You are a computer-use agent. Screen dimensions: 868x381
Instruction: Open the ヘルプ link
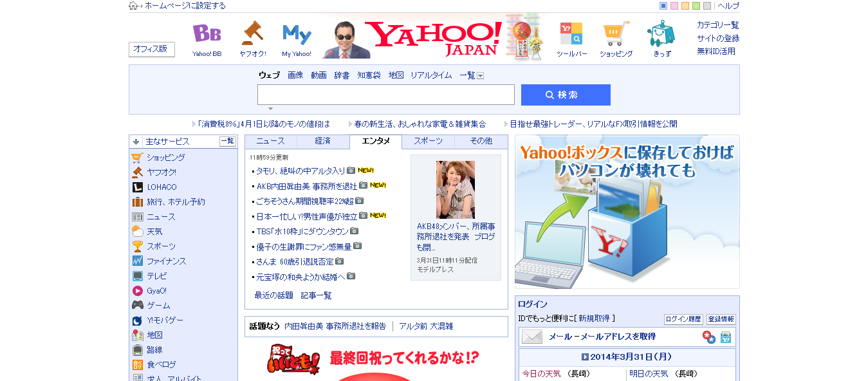(x=728, y=6)
